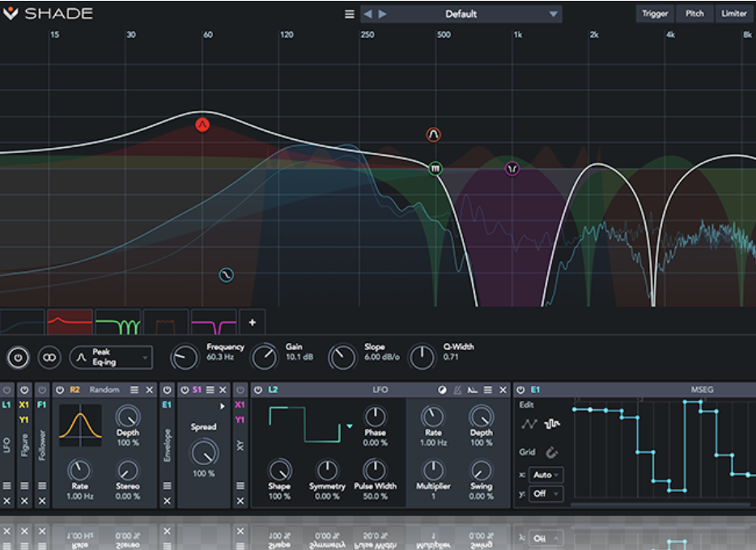Screen dimensions: 756x550
Task: Toggle power of the E1 Envelope strip
Action: click(167, 390)
